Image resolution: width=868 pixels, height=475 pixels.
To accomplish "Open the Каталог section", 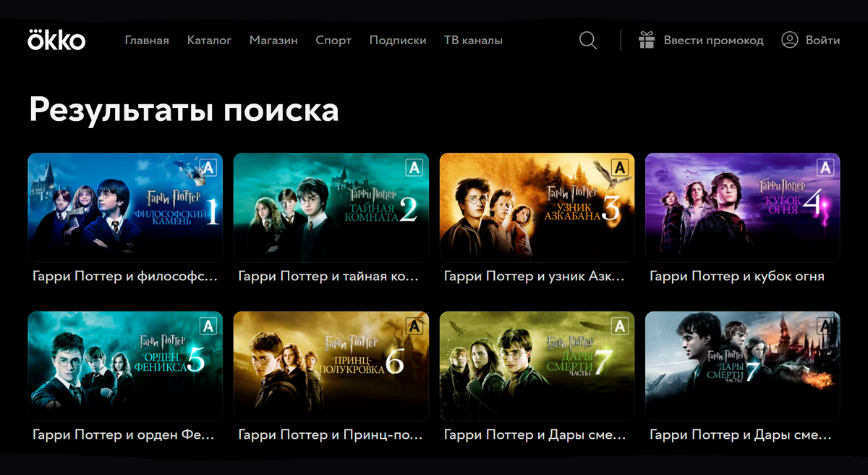I will click(x=209, y=41).
